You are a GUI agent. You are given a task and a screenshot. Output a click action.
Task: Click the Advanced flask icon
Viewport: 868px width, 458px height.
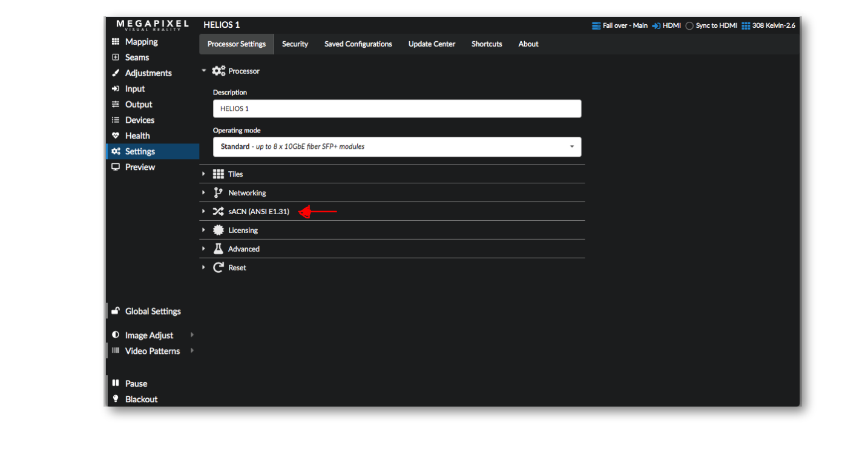coord(219,249)
